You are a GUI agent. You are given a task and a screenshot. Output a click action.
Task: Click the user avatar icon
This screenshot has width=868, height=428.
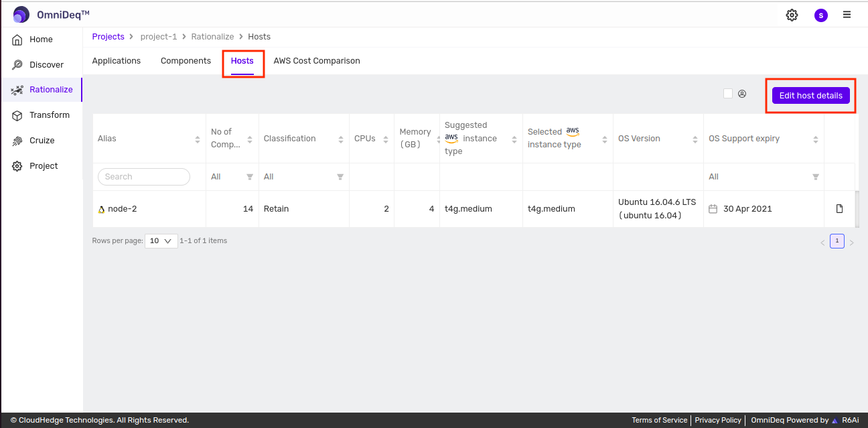pos(820,15)
